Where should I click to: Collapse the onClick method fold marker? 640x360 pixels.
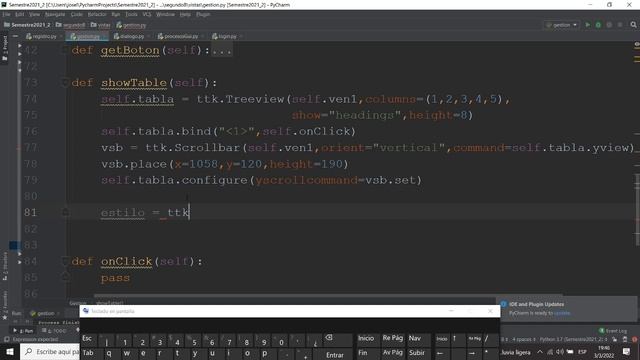coord(65,261)
